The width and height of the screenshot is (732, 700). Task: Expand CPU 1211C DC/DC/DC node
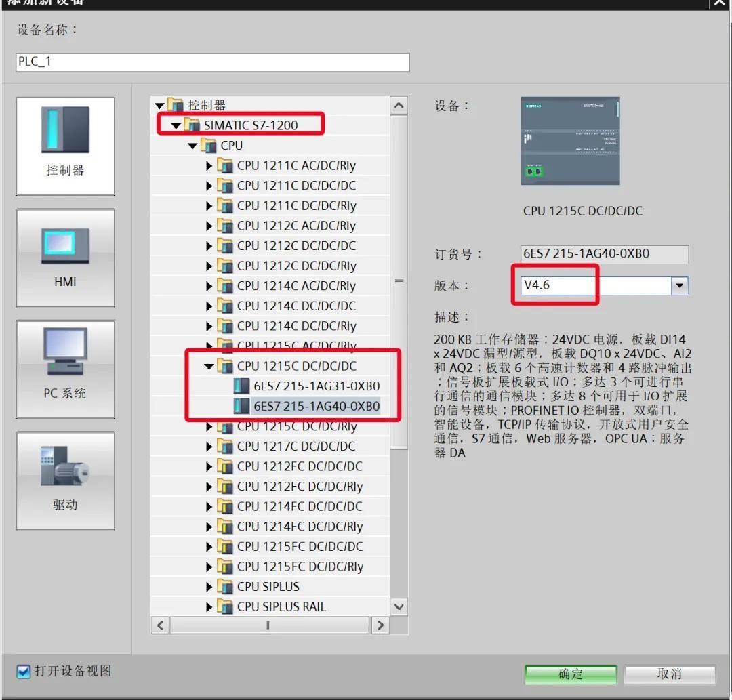(209, 186)
